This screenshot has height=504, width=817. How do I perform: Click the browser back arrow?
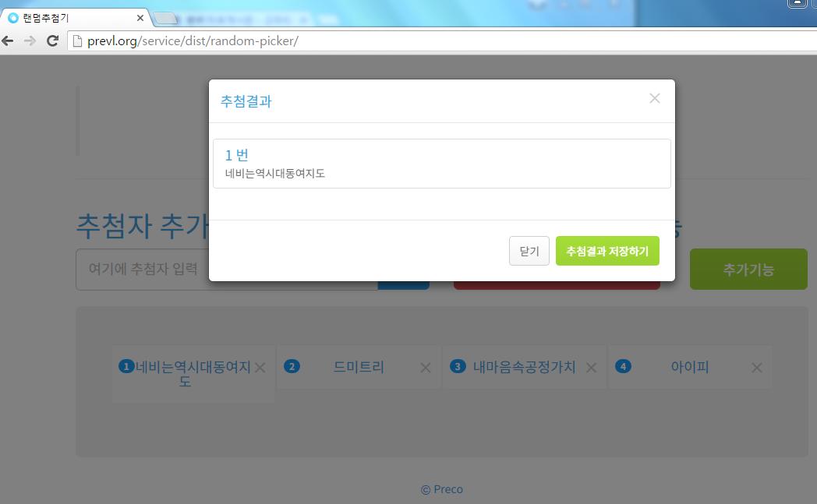9,41
